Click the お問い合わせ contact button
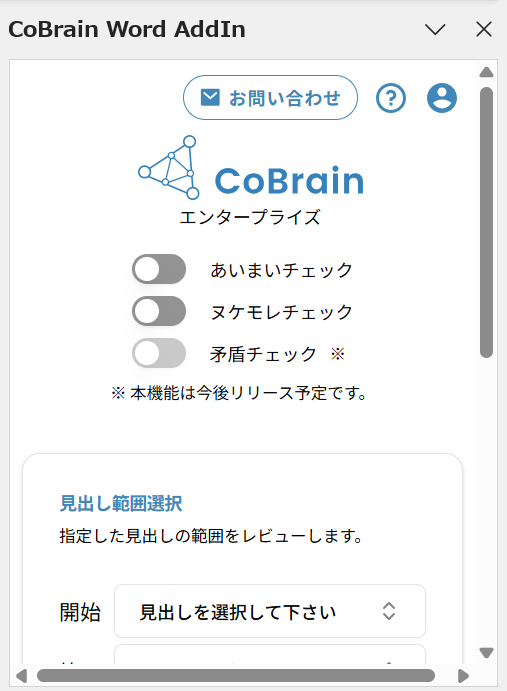The image size is (507, 691). pyautogui.click(x=270, y=97)
